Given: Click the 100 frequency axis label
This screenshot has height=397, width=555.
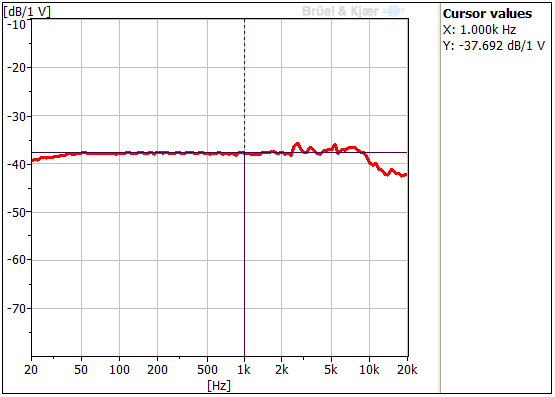Looking at the screenshot, I should 119,370.
